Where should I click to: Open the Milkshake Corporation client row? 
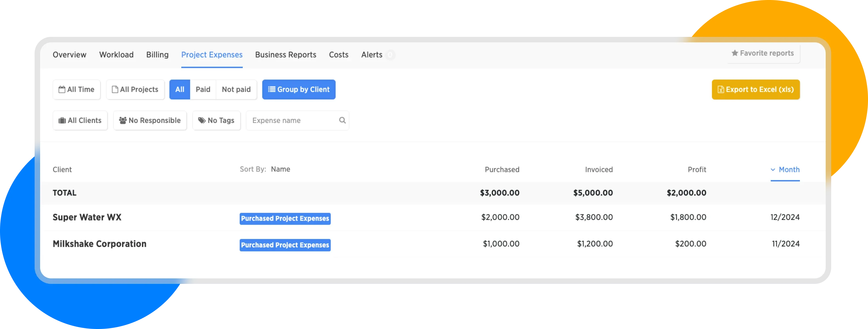99,244
